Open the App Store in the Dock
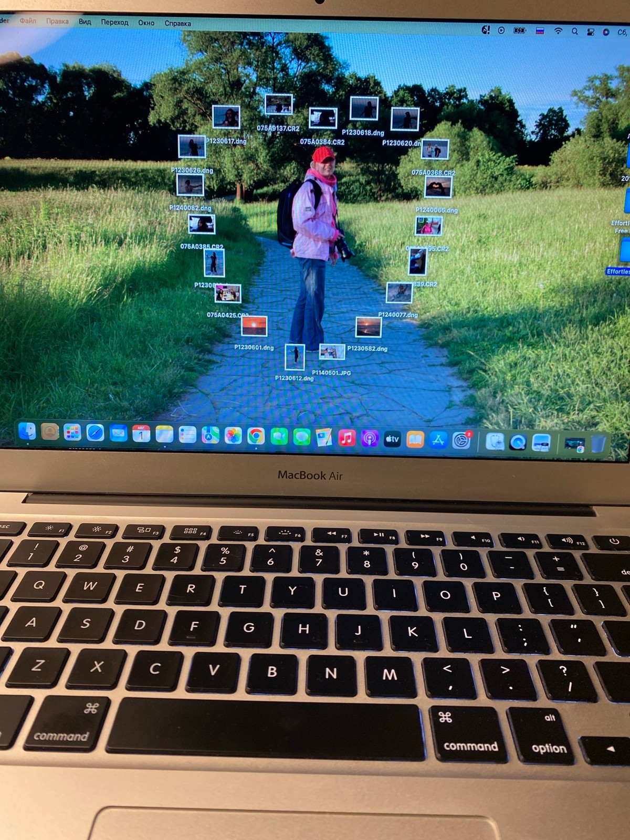 click(438, 440)
